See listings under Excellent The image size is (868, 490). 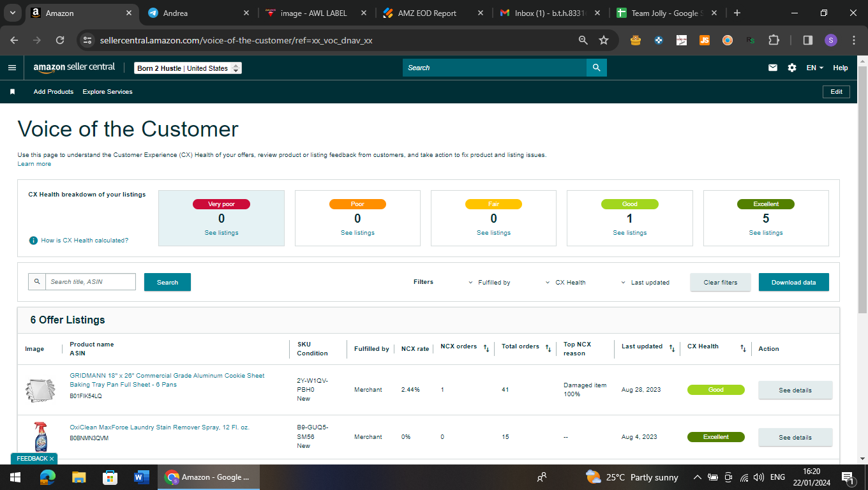pos(766,233)
